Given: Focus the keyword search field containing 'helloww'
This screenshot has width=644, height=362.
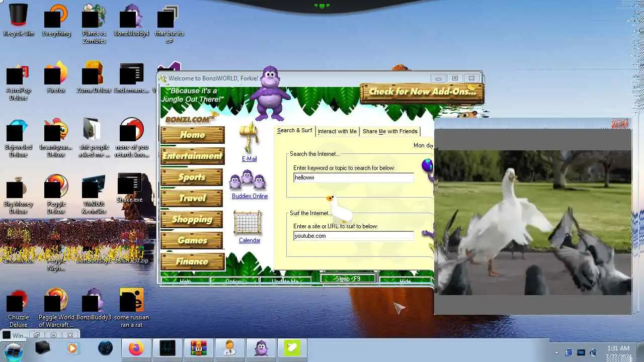Looking at the screenshot, I should pos(353,177).
